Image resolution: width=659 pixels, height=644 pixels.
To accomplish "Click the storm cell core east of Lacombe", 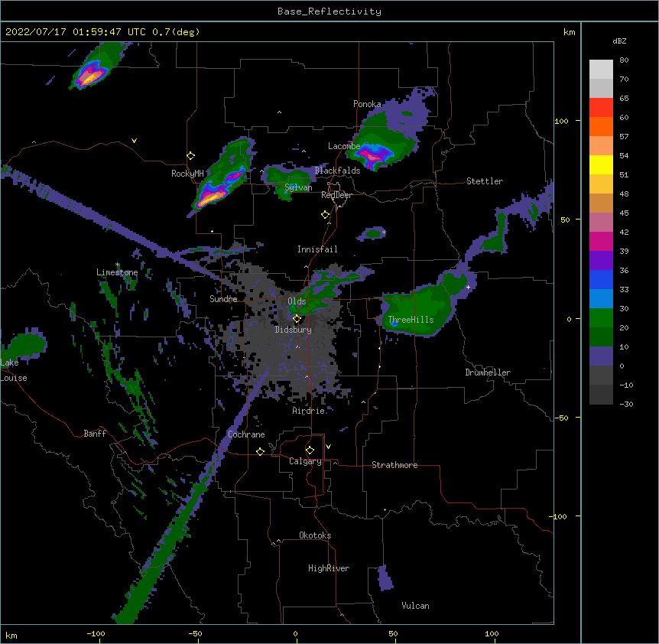I will (x=371, y=156).
